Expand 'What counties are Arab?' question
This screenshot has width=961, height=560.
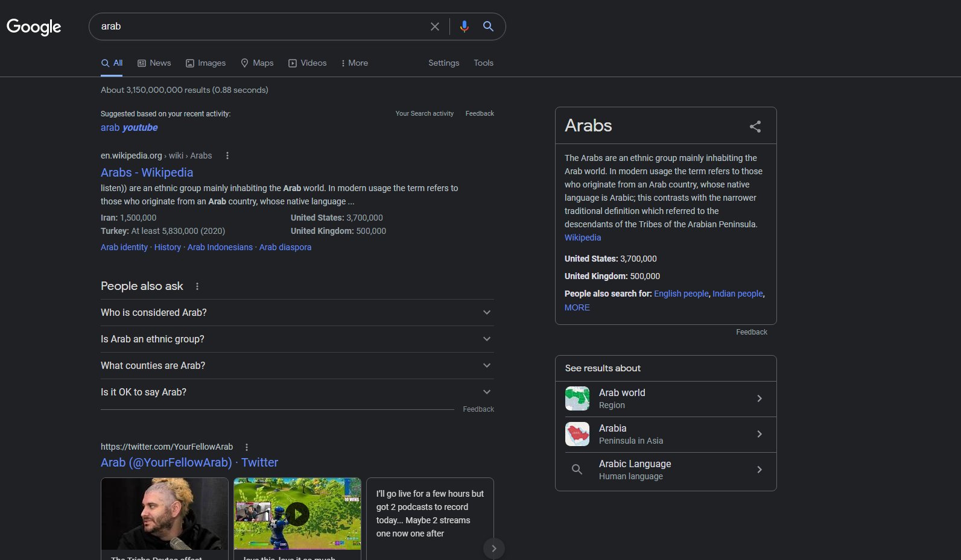tap(297, 365)
